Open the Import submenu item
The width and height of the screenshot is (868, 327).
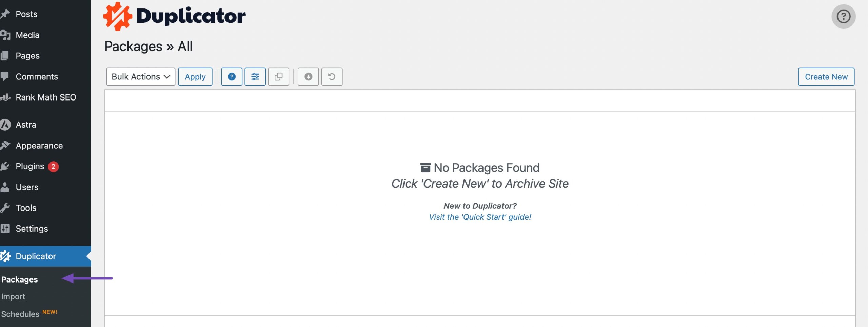tap(13, 296)
